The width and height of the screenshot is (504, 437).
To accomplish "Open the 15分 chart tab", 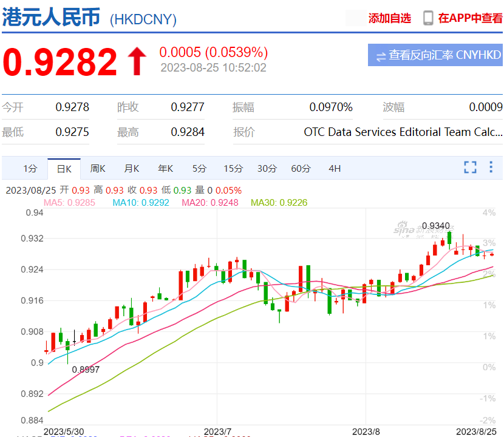I will 233,168.
